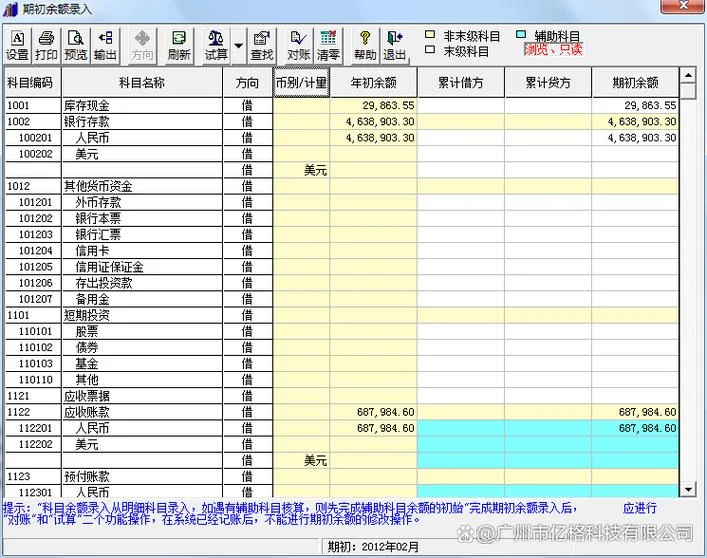Click account code 112201 cell
Screen dimensions: 707x558
pyautogui.click(x=33, y=428)
